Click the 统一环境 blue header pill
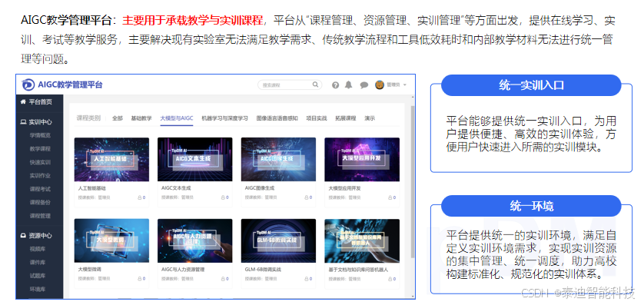 click(531, 206)
